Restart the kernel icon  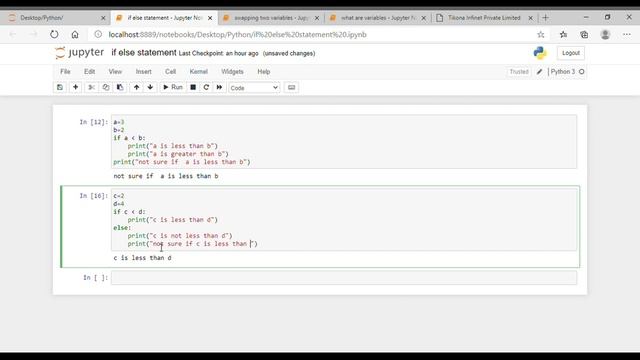point(206,87)
